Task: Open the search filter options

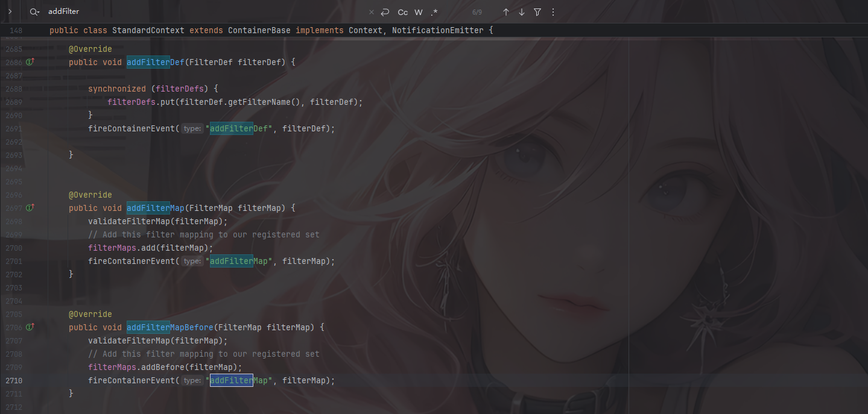Action: (537, 12)
